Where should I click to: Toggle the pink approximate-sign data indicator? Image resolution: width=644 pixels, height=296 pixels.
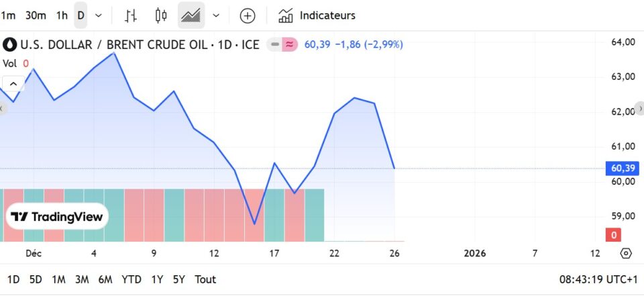[290, 45]
